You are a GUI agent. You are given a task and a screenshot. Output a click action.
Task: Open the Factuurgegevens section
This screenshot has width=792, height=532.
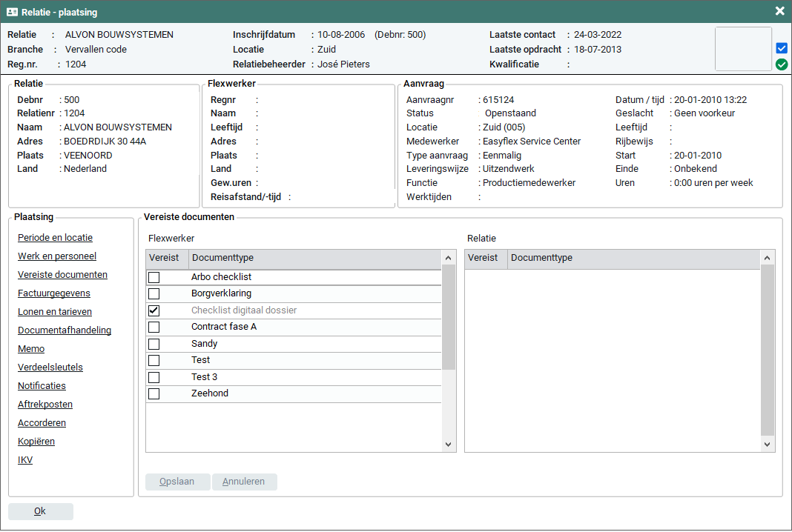pos(53,293)
